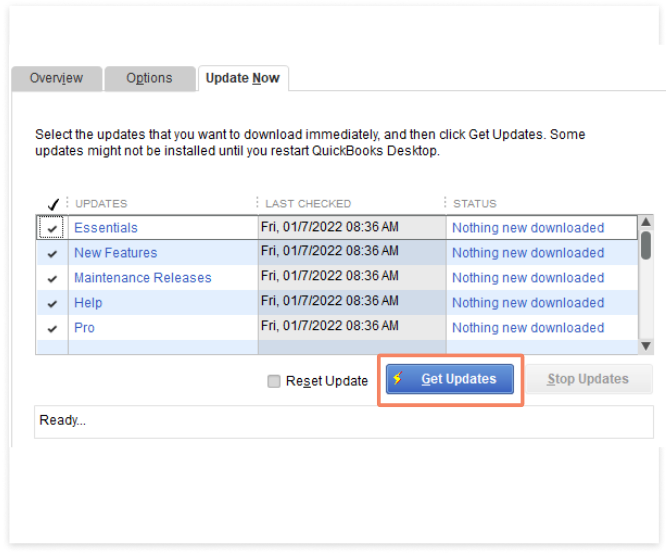The image size is (668, 553).
Task: Click the LAST CHECKED column header
Action: 308,204
